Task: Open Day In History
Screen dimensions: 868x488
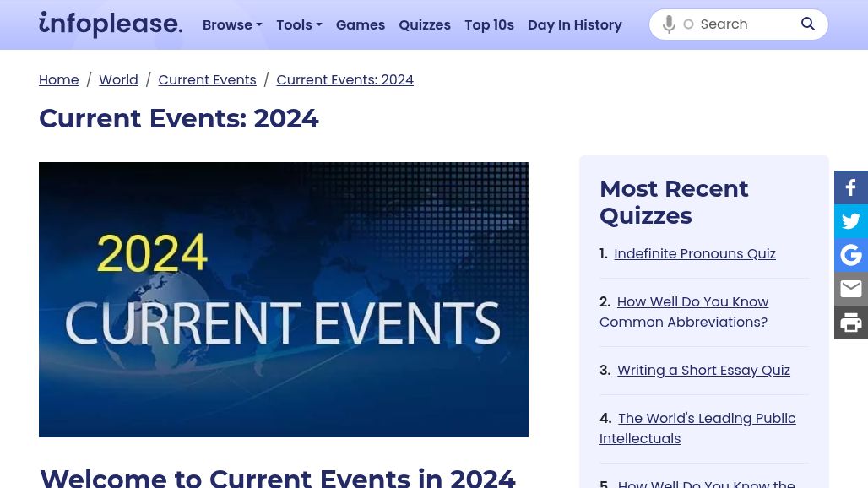Action: click(575, 24)
